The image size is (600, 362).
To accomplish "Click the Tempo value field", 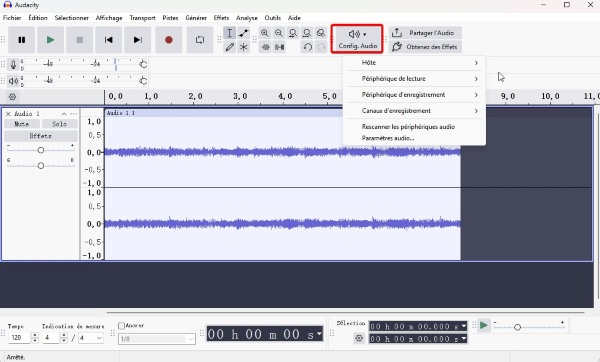I will pyautogui.click(x=19, y=338).
